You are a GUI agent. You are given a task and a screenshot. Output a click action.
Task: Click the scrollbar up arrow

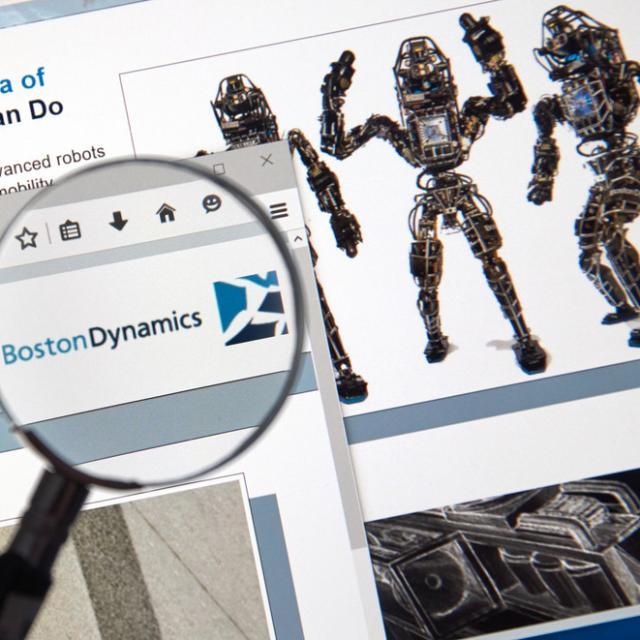click(298, 238)
